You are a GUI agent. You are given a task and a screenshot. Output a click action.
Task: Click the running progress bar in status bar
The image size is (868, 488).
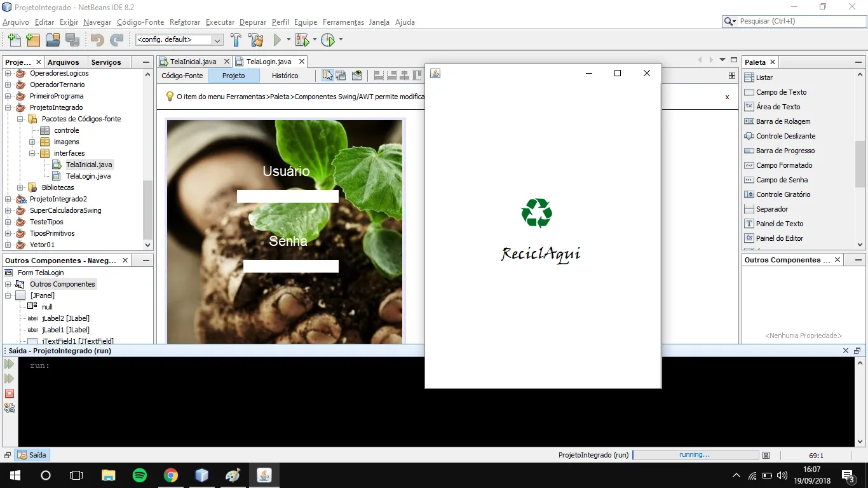pos(695,455)
